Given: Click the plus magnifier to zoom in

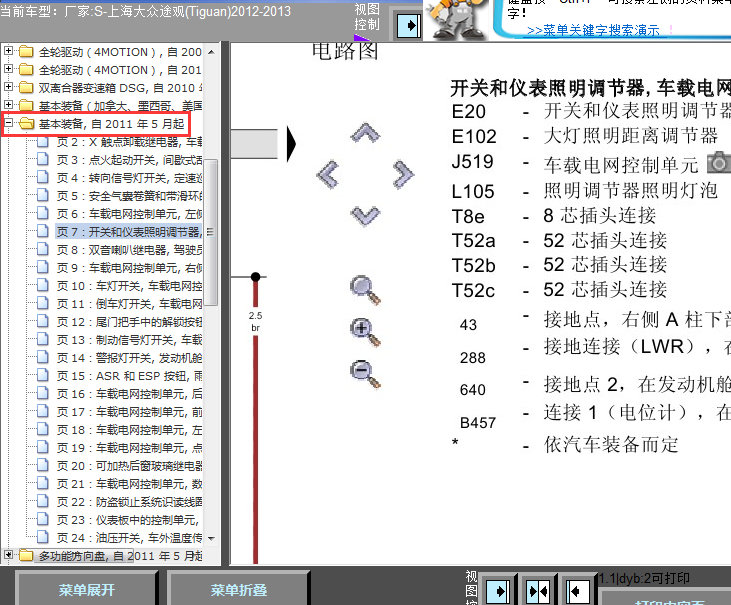Looking at the screenshot, I should tap(365, 331).
